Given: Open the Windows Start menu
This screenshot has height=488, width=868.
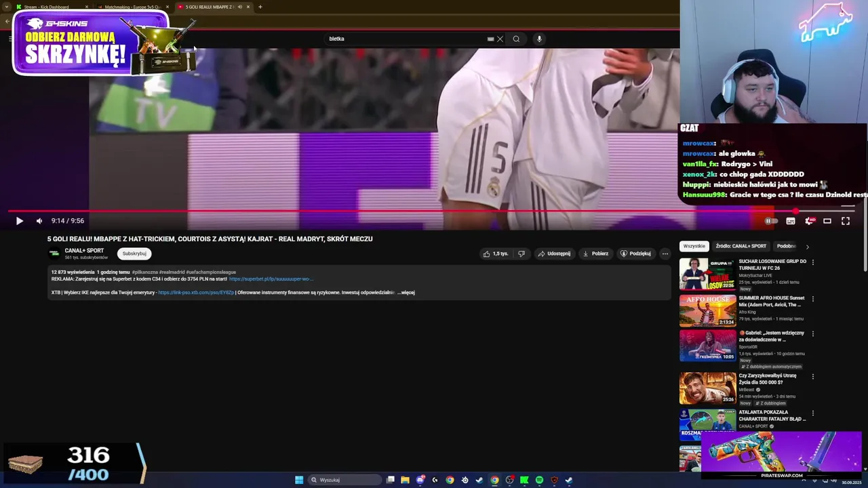Looking at the screenshot, I should [x=299, y=480].
